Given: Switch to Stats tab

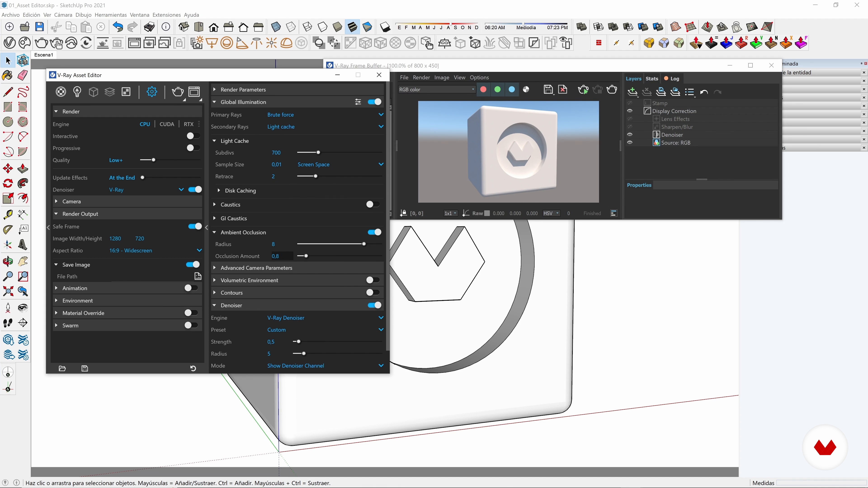Looking at the screenshot, I should pyautogui.click(x=652, y=78).
